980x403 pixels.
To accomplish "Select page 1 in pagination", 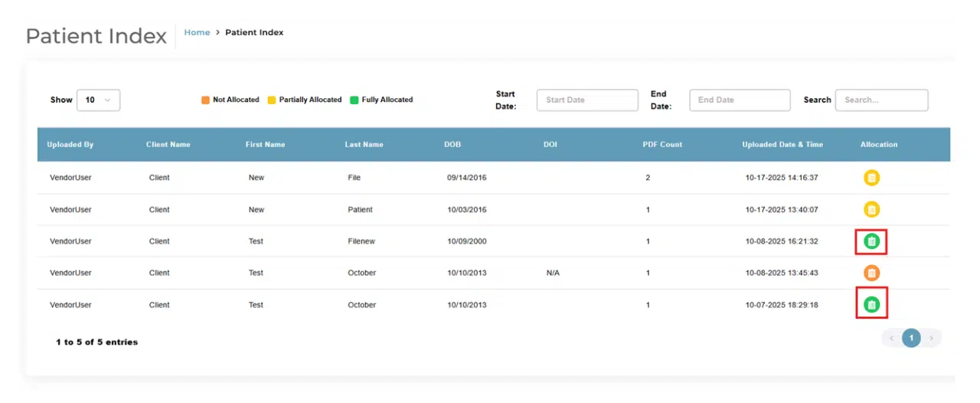I will coord(911,338).
